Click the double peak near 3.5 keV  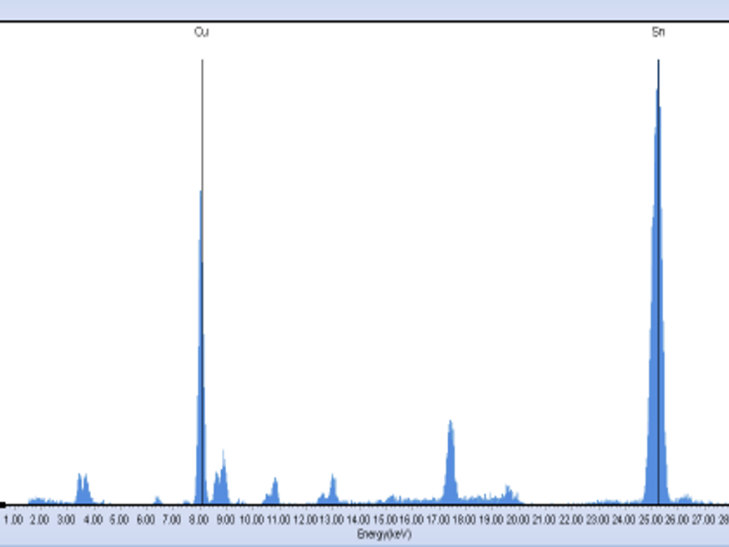[84, 488]
